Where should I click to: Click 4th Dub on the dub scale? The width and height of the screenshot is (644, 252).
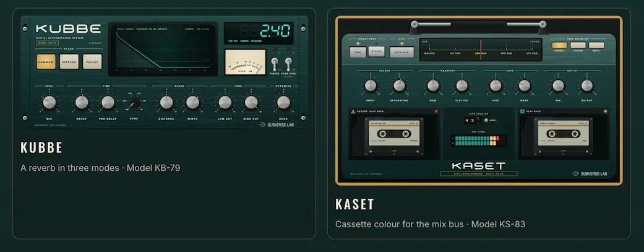pyautogui.click(x=532, y=53)
